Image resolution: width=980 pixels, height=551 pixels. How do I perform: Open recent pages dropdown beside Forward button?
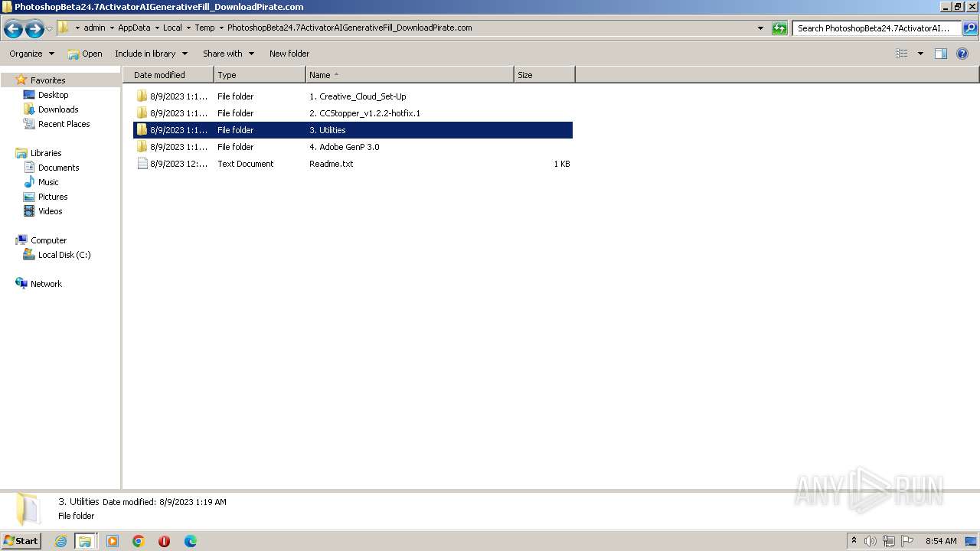click(x=50, y=29)
